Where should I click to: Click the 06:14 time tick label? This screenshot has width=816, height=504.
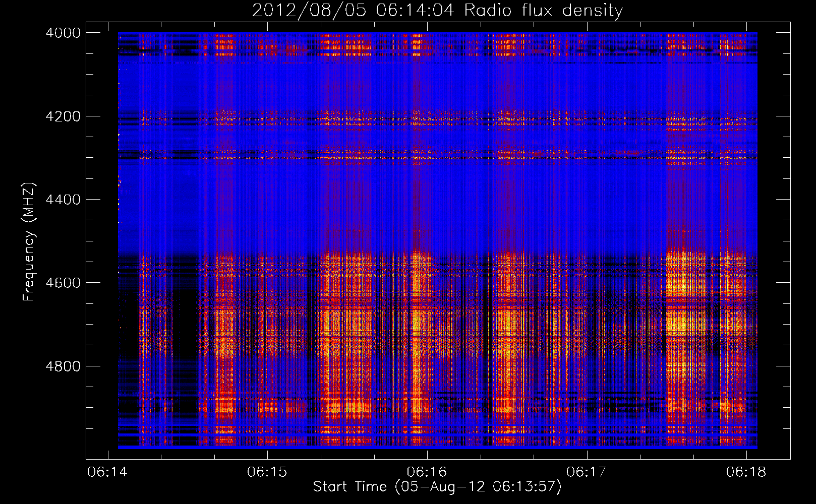click(107, 472)
